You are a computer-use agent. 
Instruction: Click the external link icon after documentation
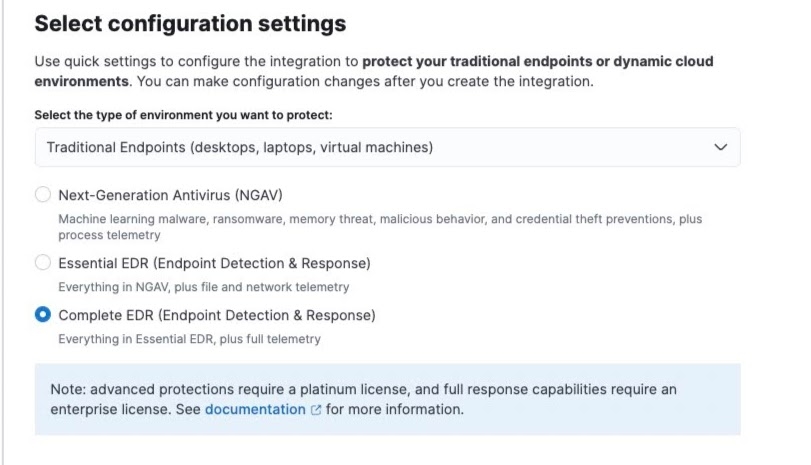click(316, 410)
